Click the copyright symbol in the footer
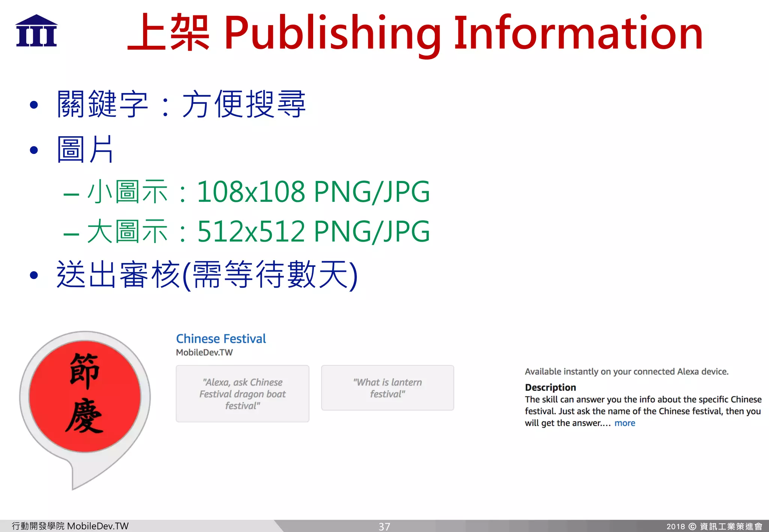This screenshot has height=532, width=769. click(x=692, y=527)
